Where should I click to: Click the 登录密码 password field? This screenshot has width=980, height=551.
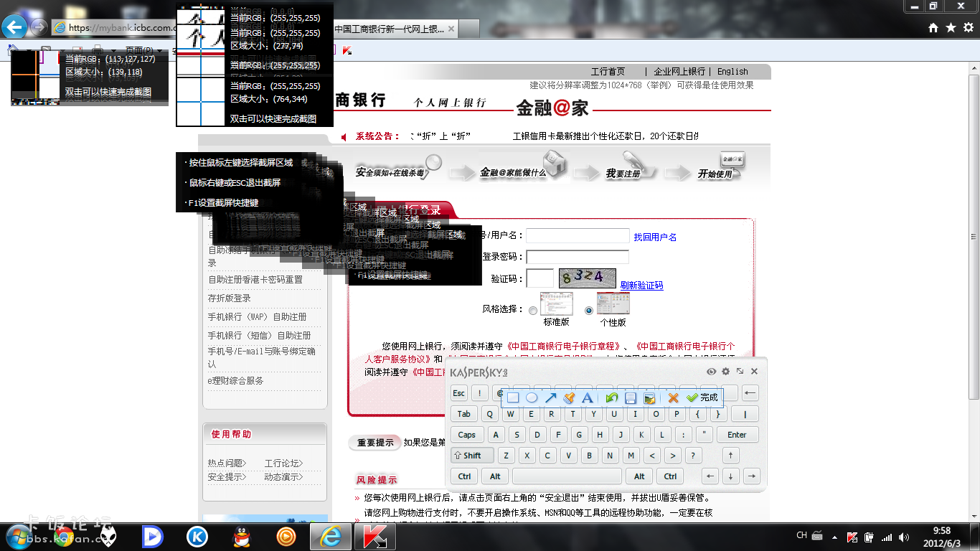578,257
